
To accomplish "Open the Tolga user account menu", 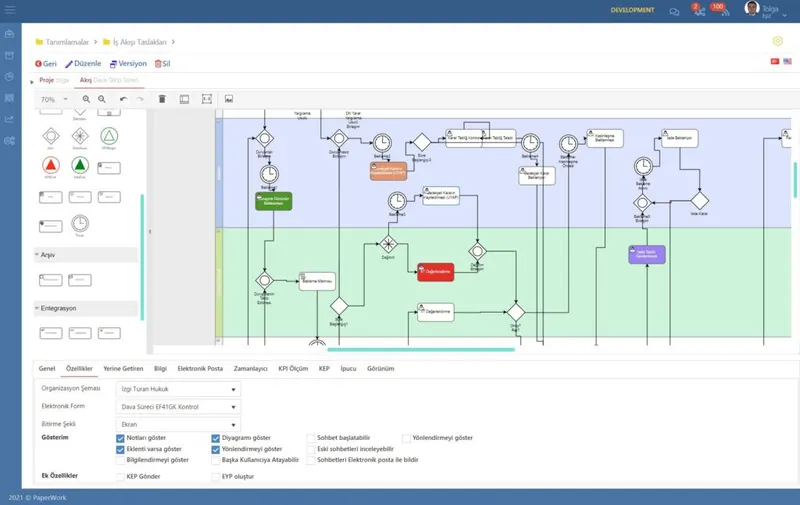I will click(766, 10).
